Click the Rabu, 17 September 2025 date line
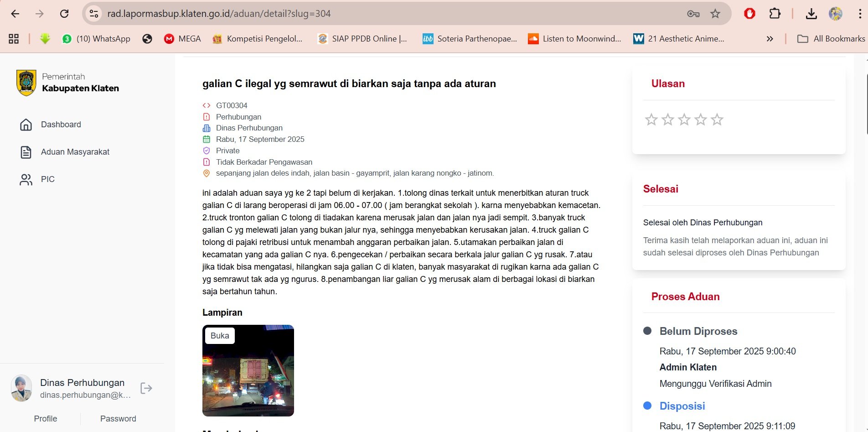This screenshot has height=432, width=868. click(260, 139)
